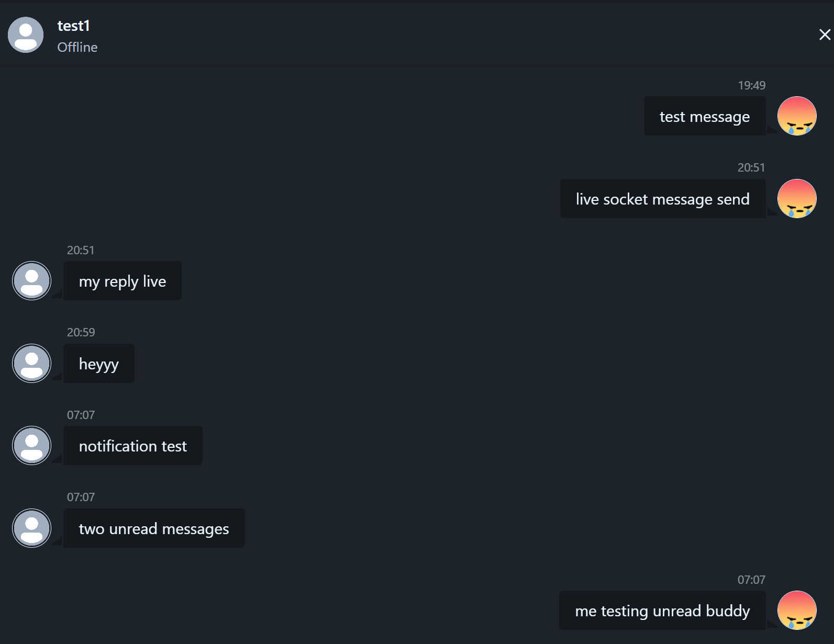Select the 'heyyy' message bubble
834x644 pixels.
99,364
